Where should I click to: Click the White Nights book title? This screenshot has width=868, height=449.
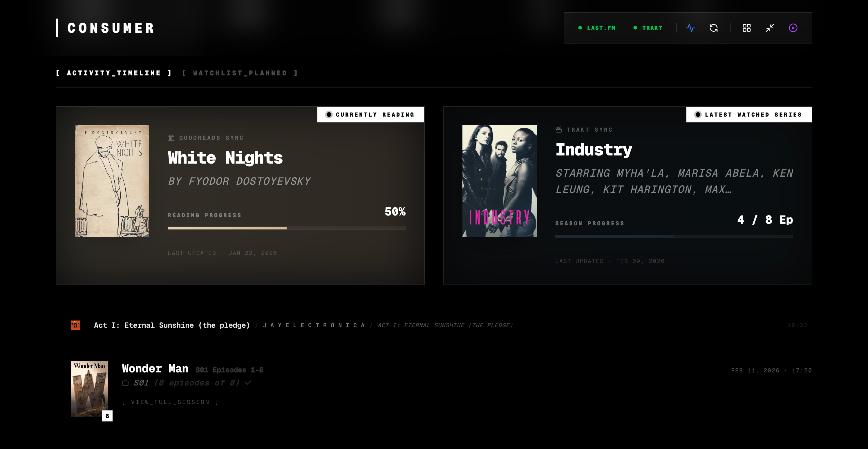tap(225, 157)
